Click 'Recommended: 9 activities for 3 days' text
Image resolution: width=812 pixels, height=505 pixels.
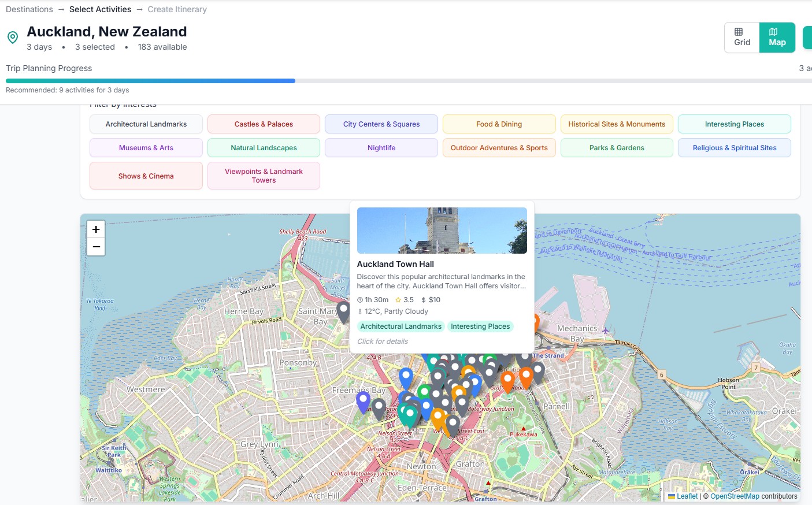click(x=68, y=90)
